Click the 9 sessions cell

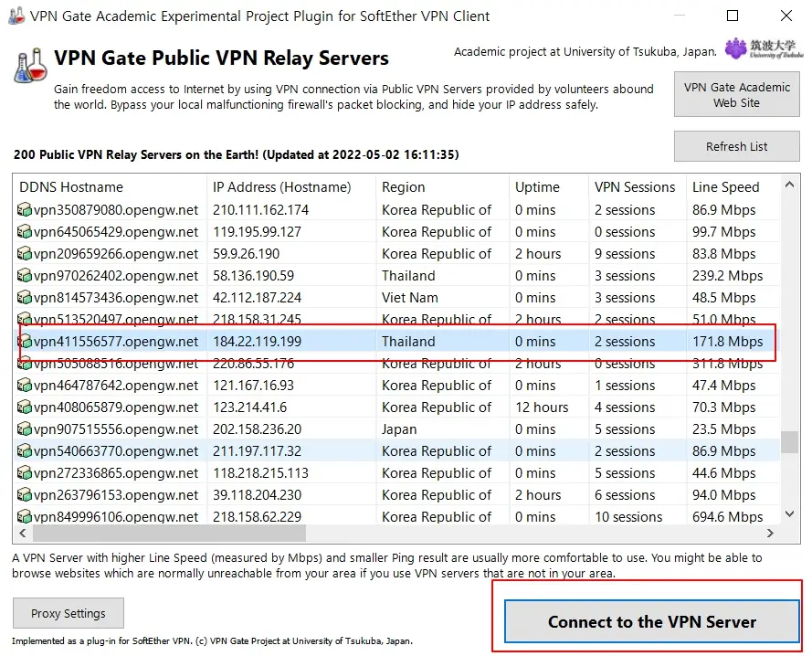(x=625, y=253)
